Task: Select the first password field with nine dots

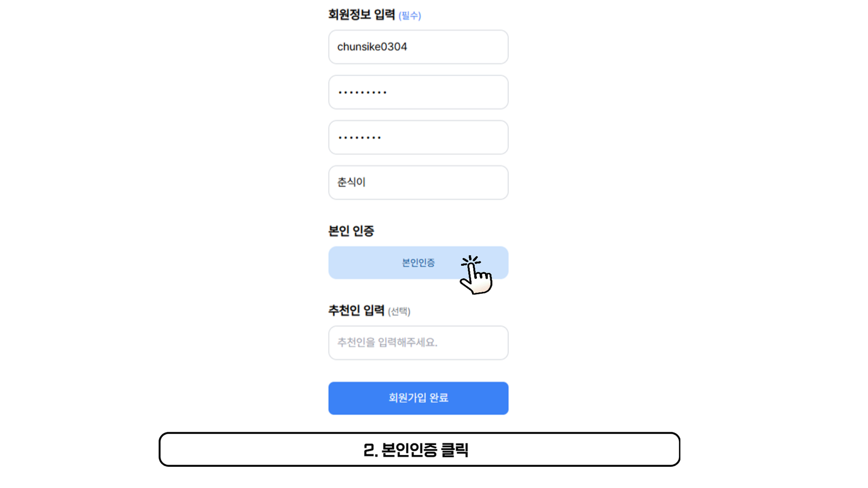Action: (x=418, y=92)
